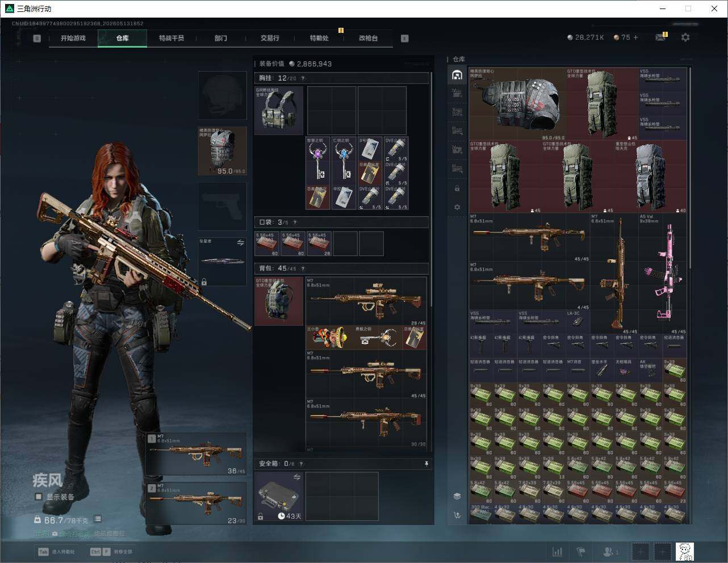The width and height of the screenshot is (728, 563).
Task: Toggle the 显示装备 checkbox
Action: click(39, 497)
